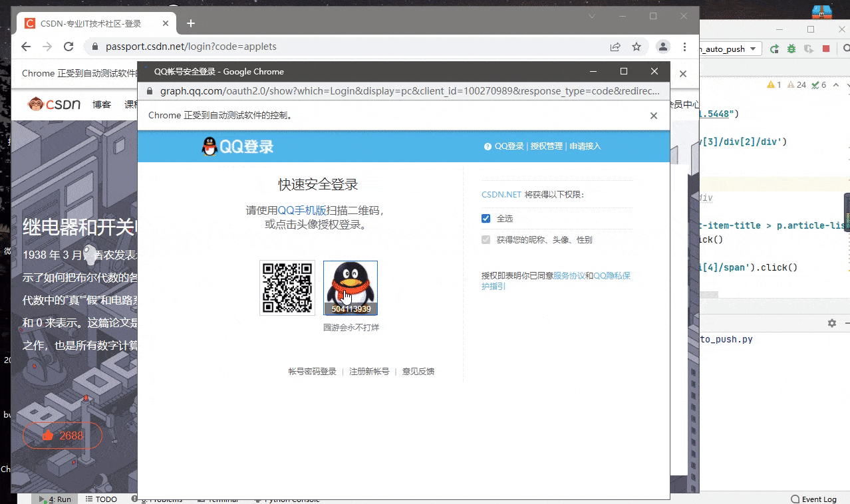Open the 4: Run tool window tab
The image size is (850, 504).
click(x=55, y=499)
